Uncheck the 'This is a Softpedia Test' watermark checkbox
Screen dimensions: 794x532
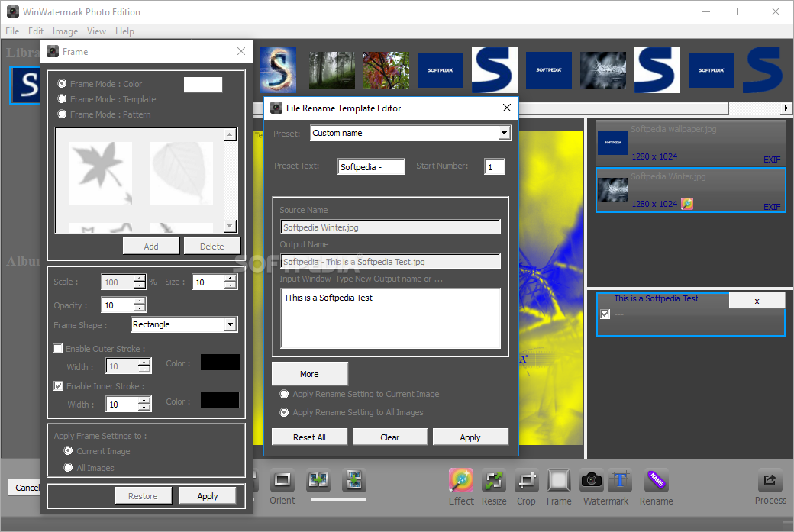tap(605, 314)
